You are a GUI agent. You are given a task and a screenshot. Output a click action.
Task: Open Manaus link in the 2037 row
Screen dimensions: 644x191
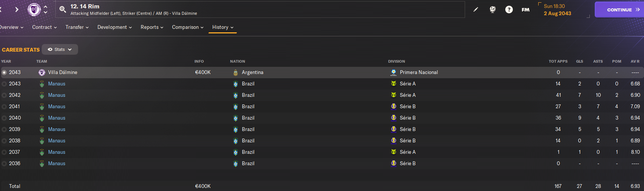point(56,152)
